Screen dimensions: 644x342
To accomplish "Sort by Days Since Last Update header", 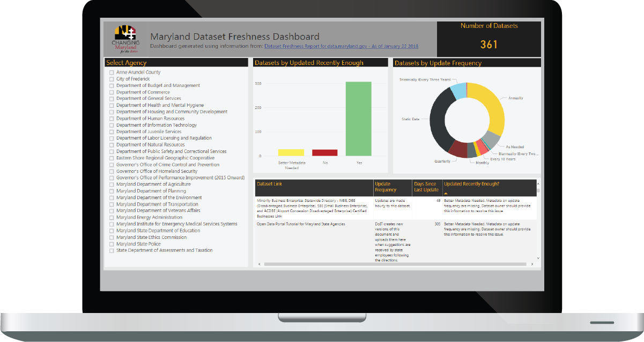I will pos(426,187).
